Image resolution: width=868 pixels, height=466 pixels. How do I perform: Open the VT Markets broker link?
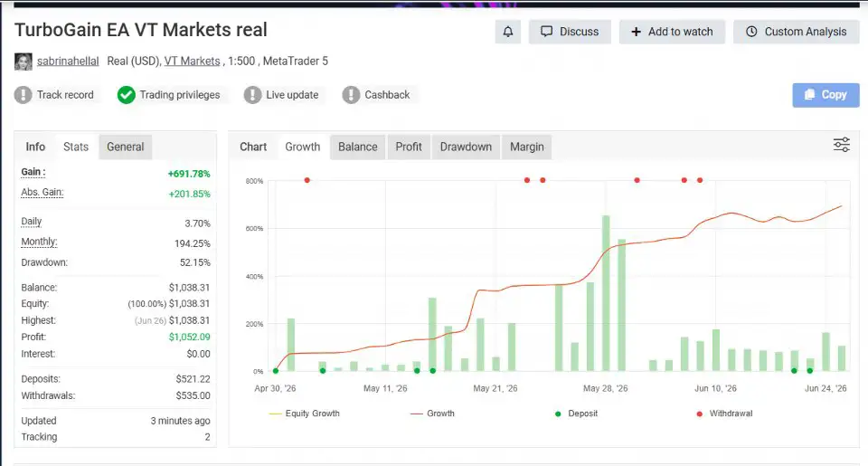[x=192, y=61]
